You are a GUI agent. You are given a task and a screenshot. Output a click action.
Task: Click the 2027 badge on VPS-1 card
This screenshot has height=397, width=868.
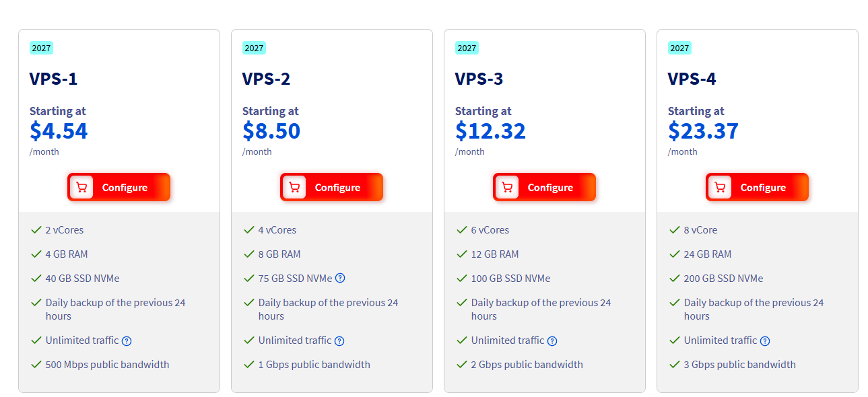pyautogui.click(x=41, y=48)
